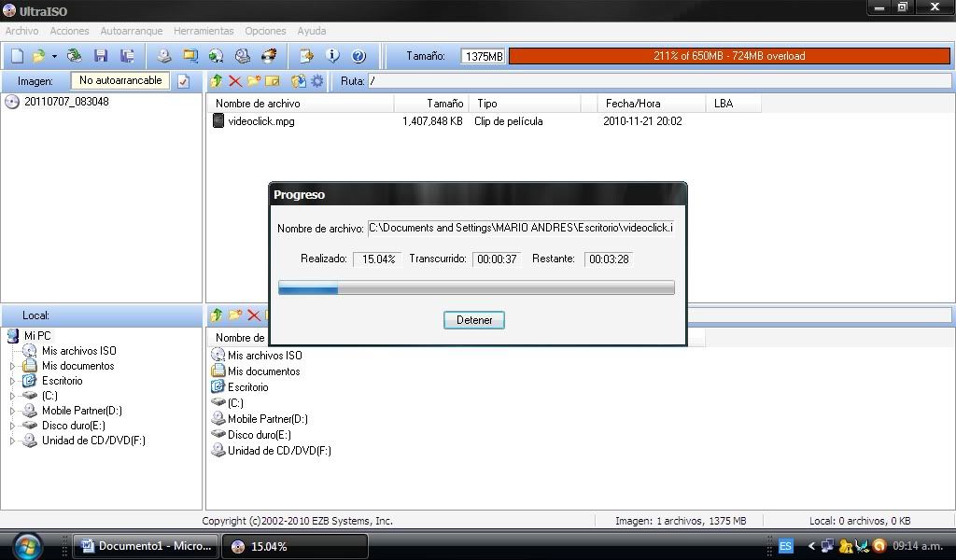
Task: Select Escritorio in the lower file list
Action: tap(247, 387)
